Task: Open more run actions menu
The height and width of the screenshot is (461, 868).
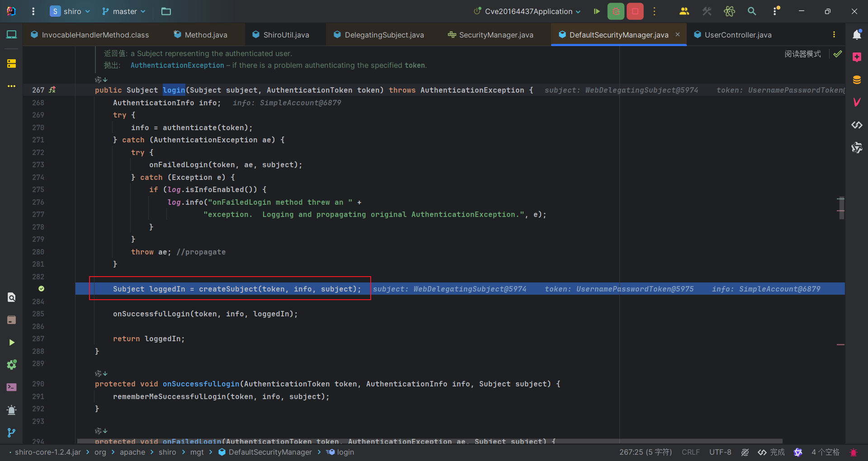Action: 654,11
